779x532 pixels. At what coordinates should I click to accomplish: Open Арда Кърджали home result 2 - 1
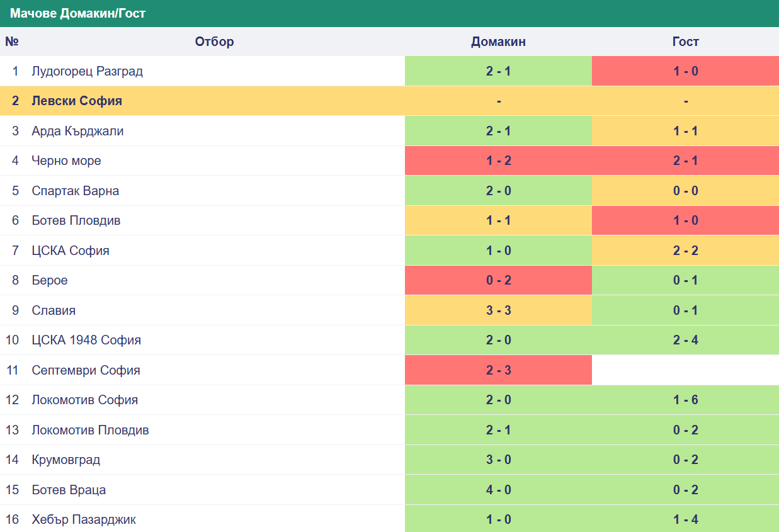click(x=498, y=131)
